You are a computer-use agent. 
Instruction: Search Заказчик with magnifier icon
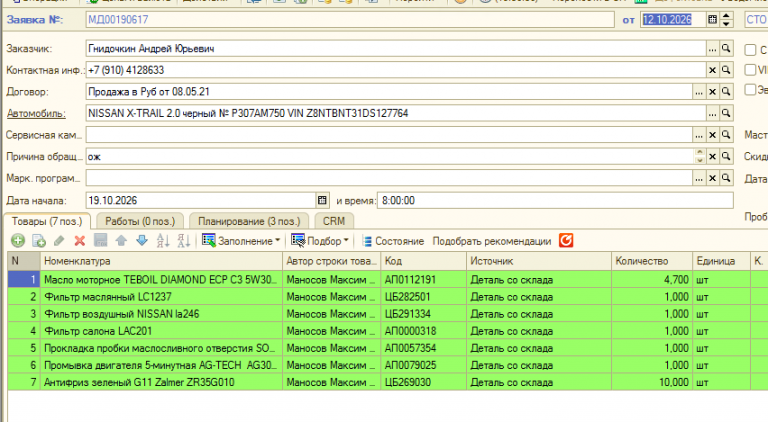click(726, 48)
